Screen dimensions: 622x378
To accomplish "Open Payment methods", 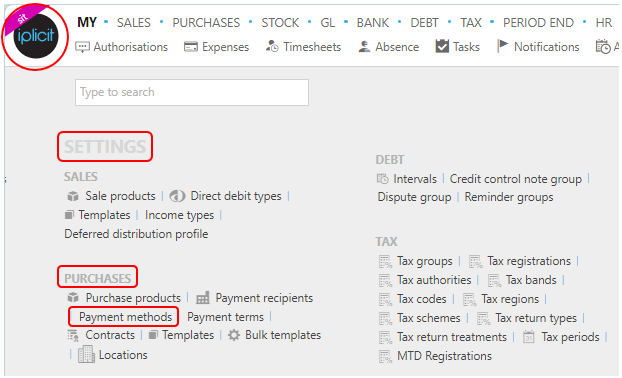I will pos(125,317).
